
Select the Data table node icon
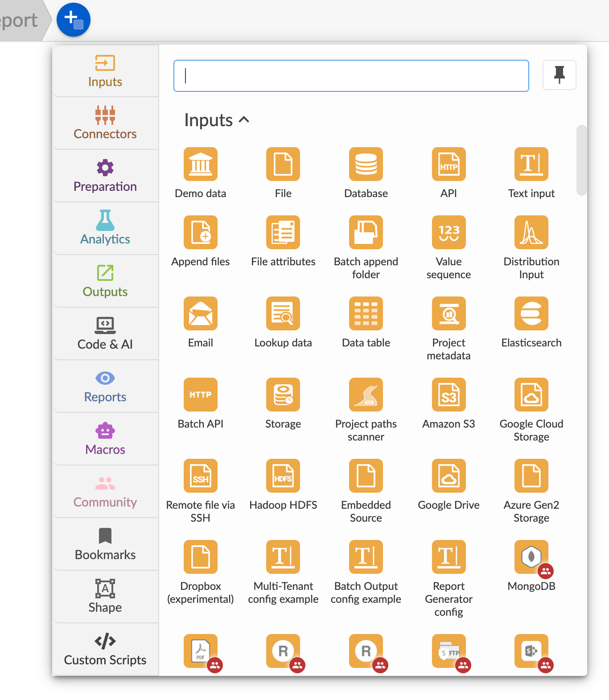[366, 313]
